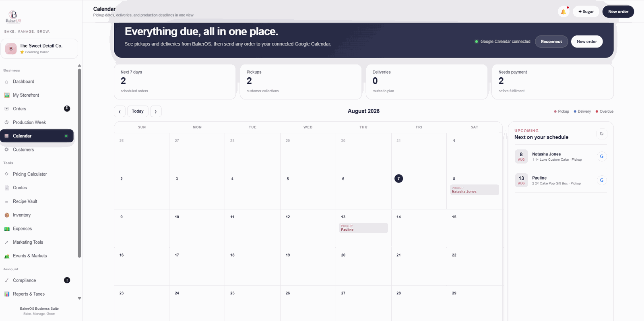Open Natasha Jones pickup event on August 8
This screenshot has width=644, height=321.
(x=474, y=190)
